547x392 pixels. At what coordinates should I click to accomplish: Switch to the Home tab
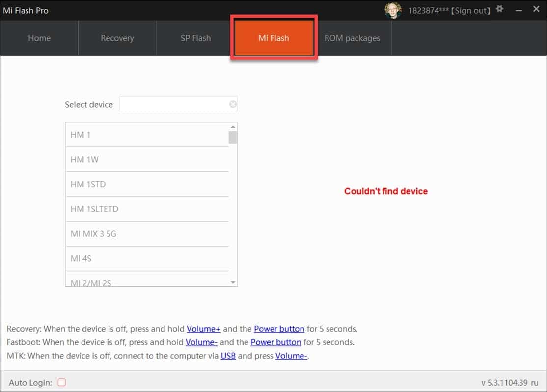(x=39, y=38)
